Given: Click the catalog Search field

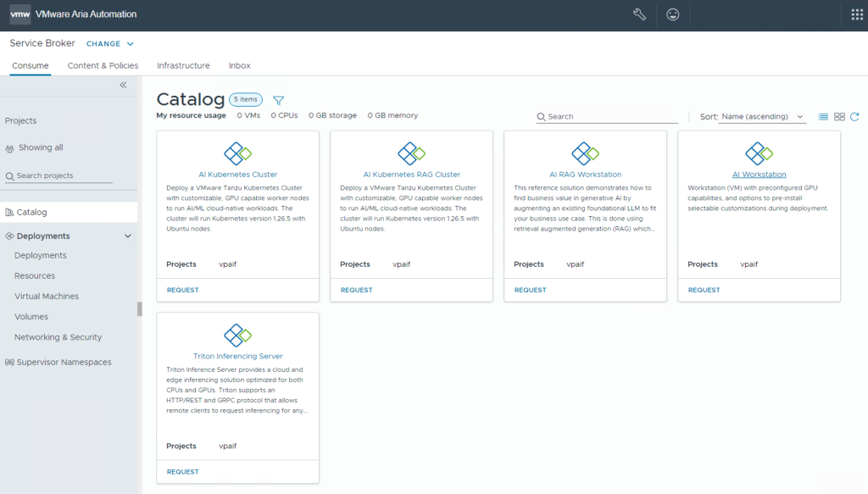Looking at the screenshot, I should [605, 115].
